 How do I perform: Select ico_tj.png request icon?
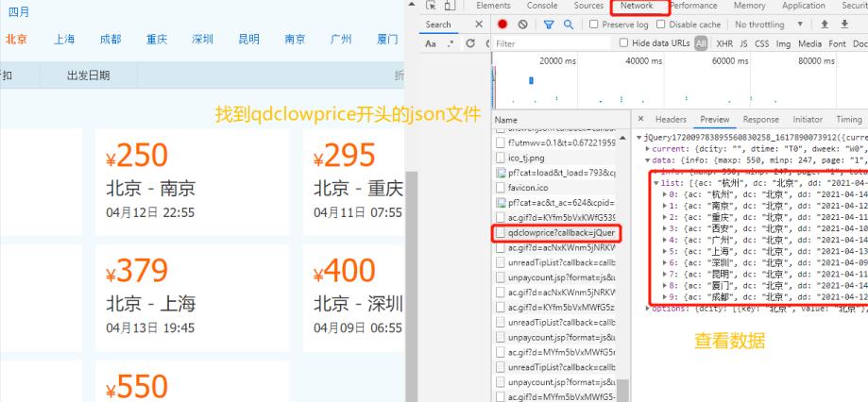click(501, 159)
